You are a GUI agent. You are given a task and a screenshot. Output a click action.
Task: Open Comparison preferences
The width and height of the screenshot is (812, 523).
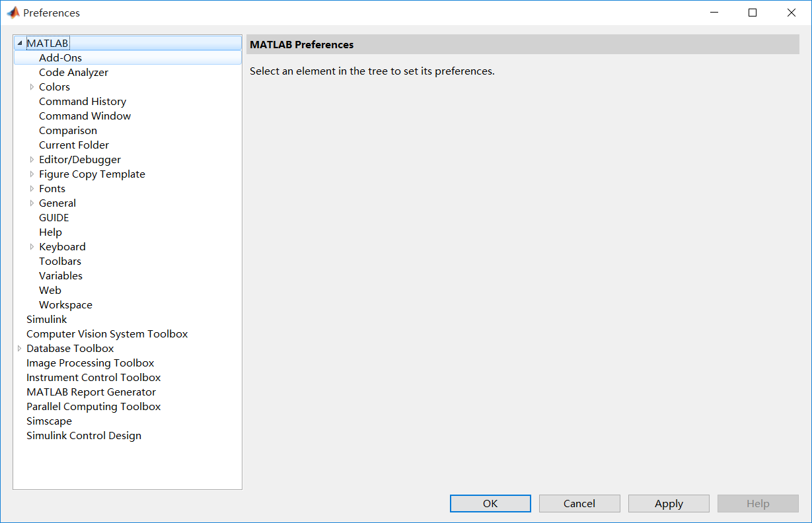(x=68, y=131)
